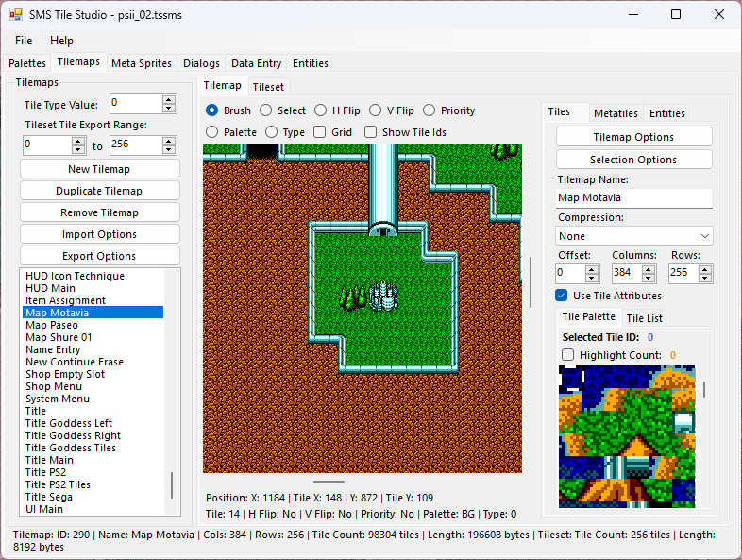Go to the Entities main tab
The width and height of the screenshot is (742, 560).
(x=310, y=63)
